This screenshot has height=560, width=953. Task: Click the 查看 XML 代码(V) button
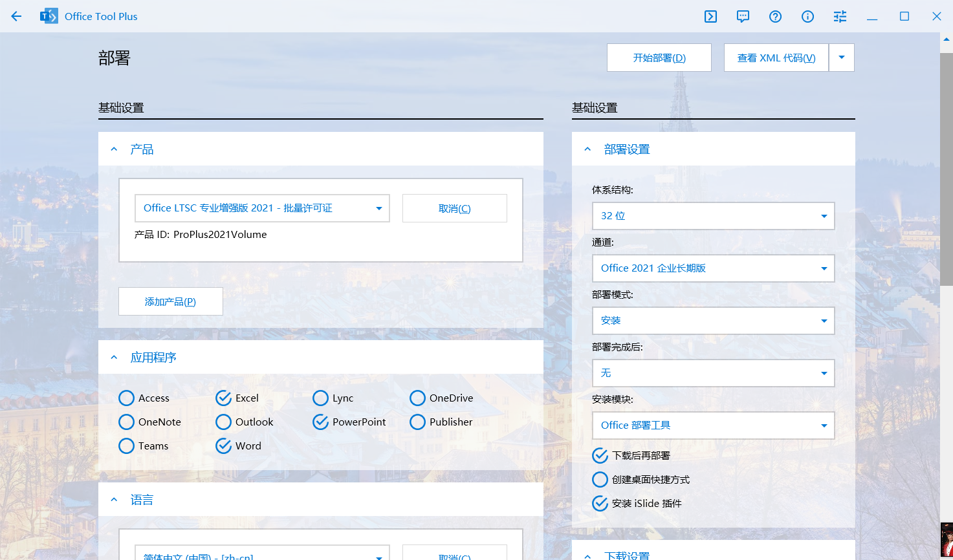[x=776, y=58]
